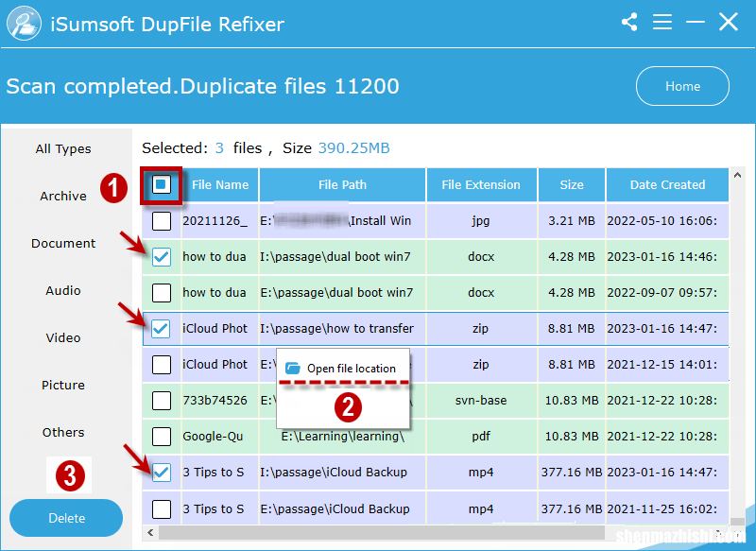Click path 'E:\Learning\learning\'
The image size is (756, 551).
pos(343,437)
